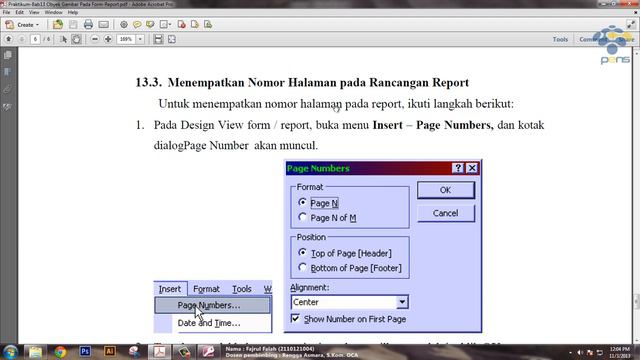Switch to Read Mode icon at top right
Image resolution: width=640 pixels, height=360 pixels.
(631, 24)
